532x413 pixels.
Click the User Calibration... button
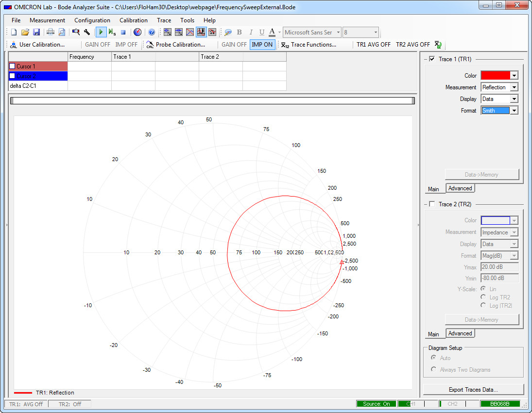click(x=42, y=45)
